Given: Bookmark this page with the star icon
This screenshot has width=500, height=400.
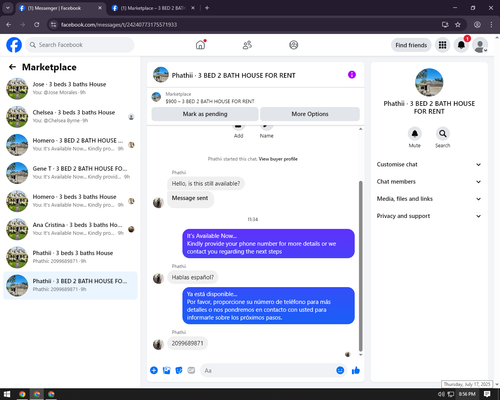Looking at the screenshot, I should point(458,25).
